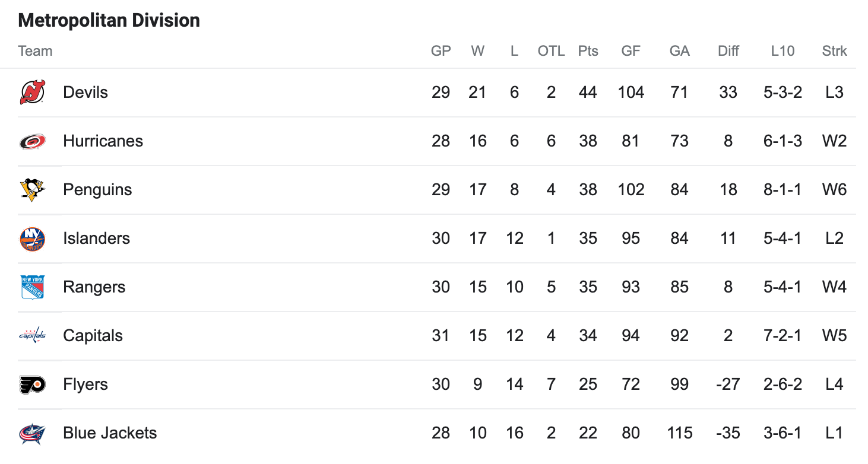Click the Pts column header
The height and width of the screenshot is (464, 868).
click(x=588, y=51)
